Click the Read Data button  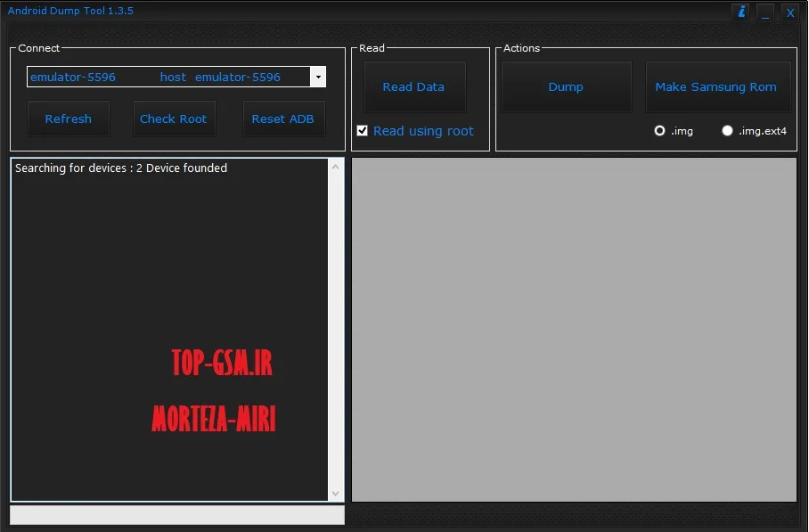coord(413,86)
